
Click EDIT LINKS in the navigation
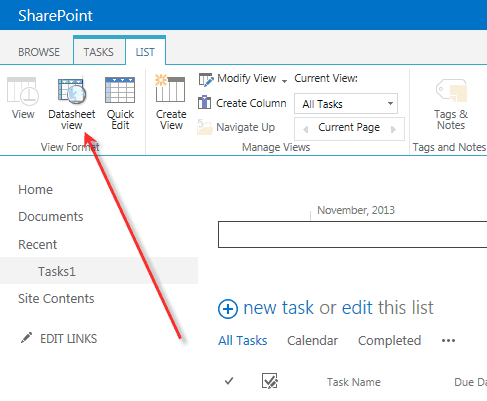[x=68, y=339]
